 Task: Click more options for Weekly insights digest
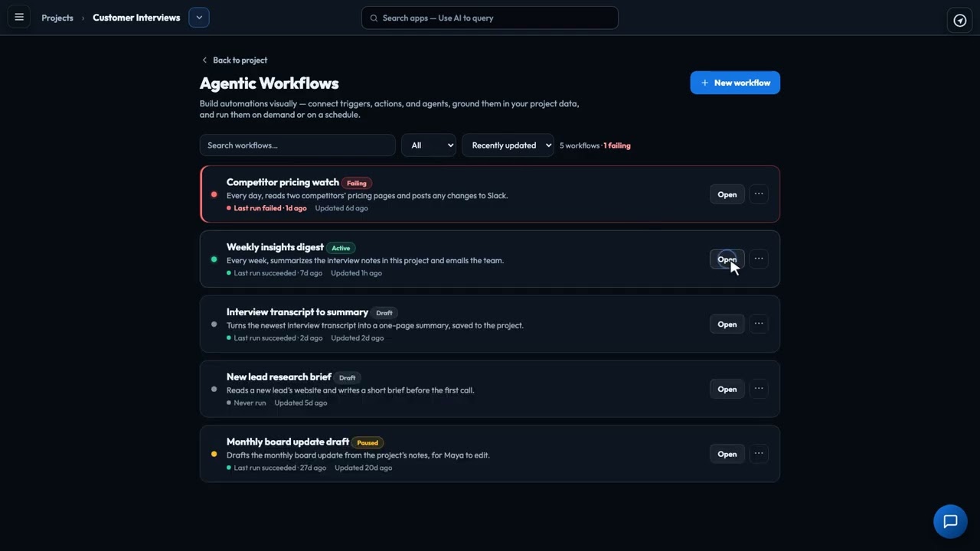(x=759, y=259)
